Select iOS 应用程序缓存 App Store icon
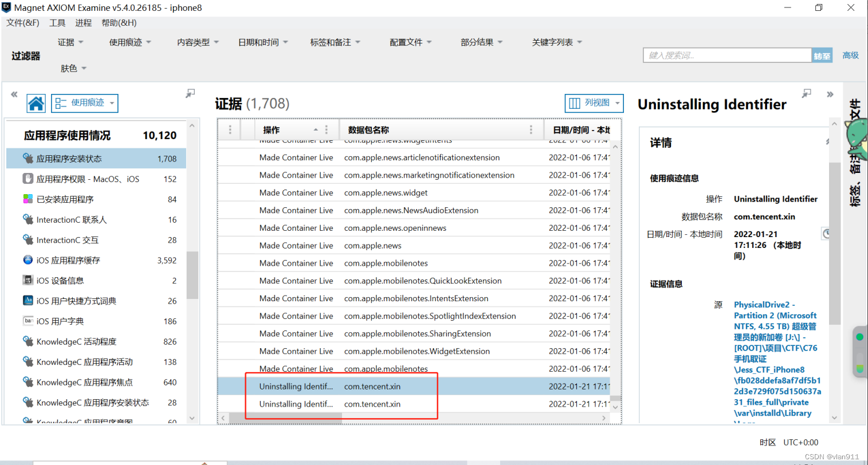 [28, 260]
